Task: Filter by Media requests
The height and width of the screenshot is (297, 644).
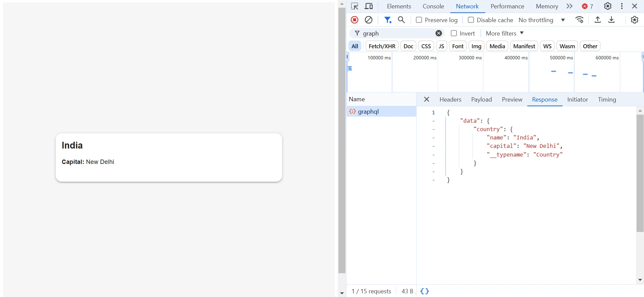Action: tap(497, 46)
